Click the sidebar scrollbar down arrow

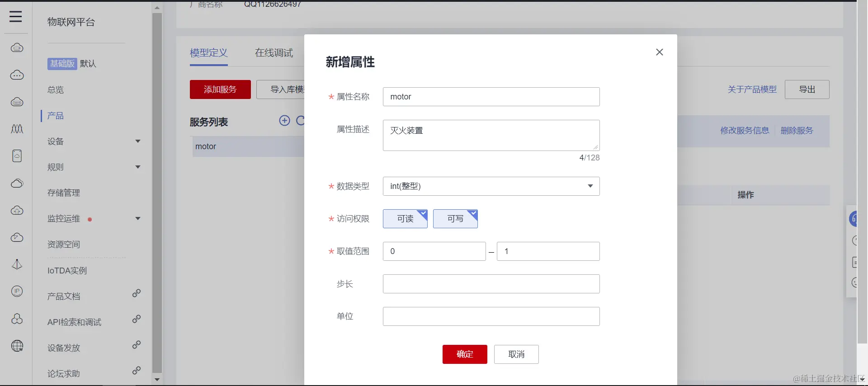coord(157,380)
